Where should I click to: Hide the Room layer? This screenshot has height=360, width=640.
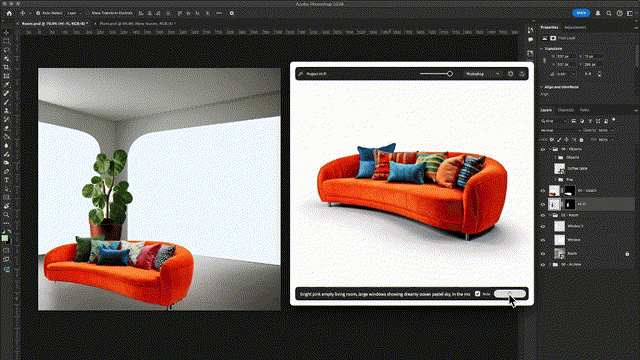pyautogui.click(x=542, y=254)
